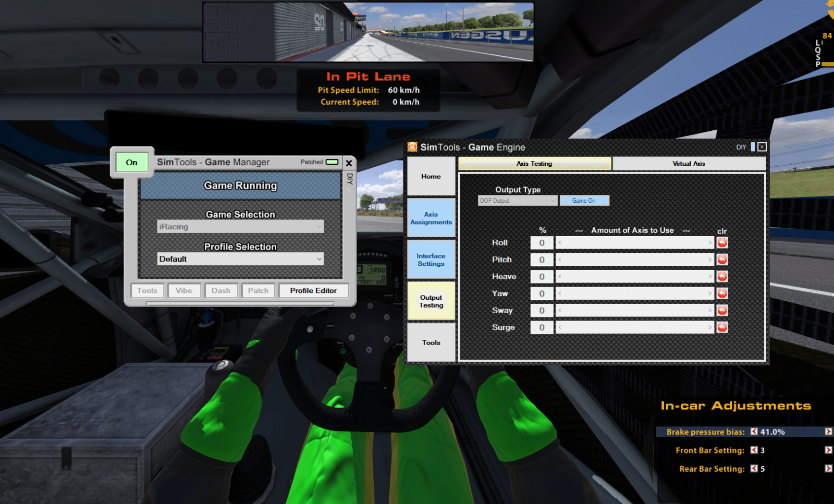Screen dimensions: 834x504
Task: Click the Game Running status banner
Action: [240, 186]
